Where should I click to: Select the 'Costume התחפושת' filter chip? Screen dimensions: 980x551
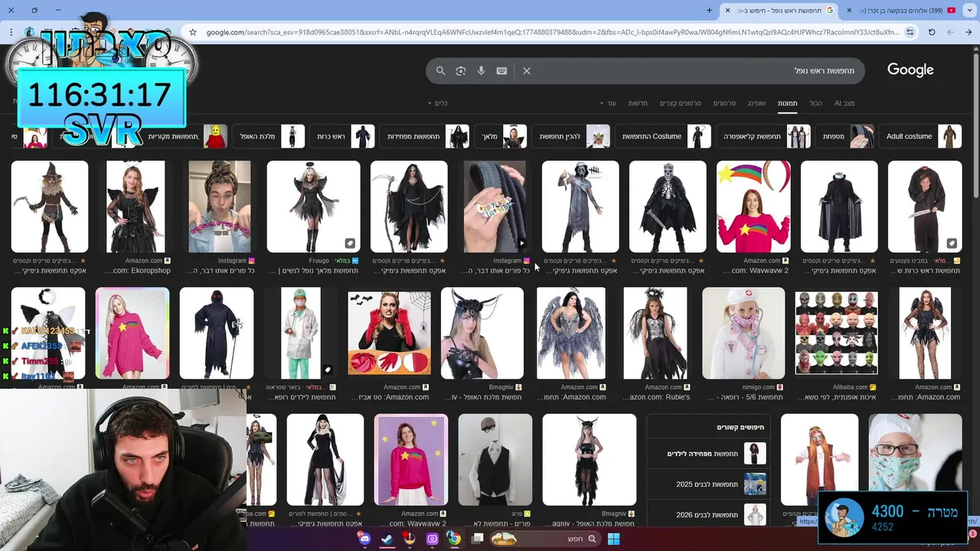pos(663,136)
